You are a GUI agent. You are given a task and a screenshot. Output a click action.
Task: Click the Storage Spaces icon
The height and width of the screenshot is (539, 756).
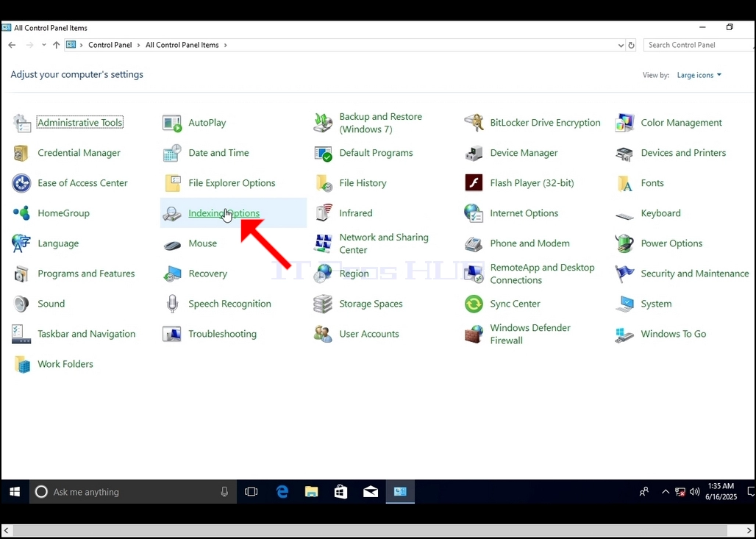coord(323,304)
